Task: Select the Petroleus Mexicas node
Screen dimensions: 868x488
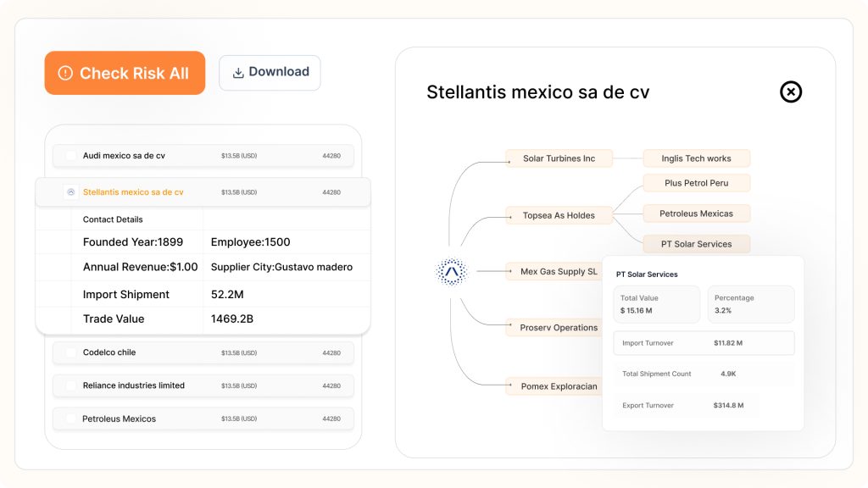Action: [x=697, y=213]
